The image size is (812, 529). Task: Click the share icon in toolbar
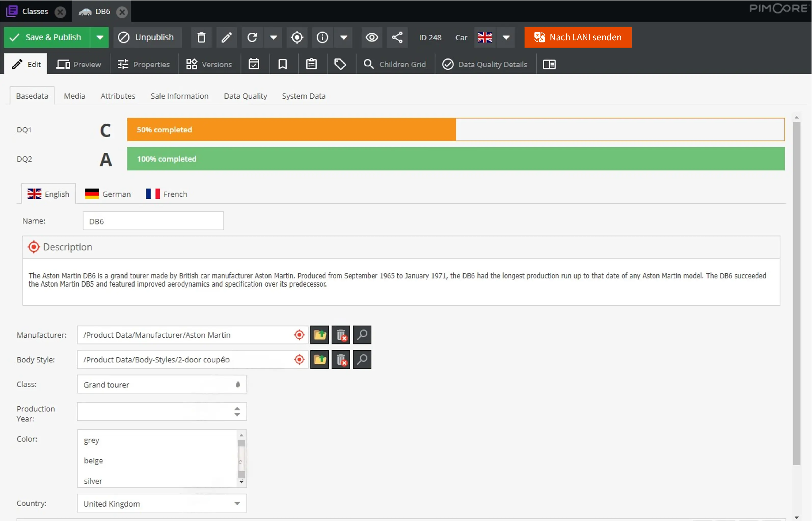coord(397,37)
